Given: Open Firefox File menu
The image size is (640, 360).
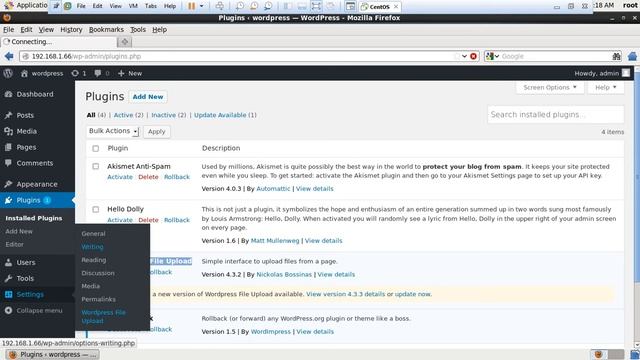Looking at the screenshot, I should pos(8,29).
